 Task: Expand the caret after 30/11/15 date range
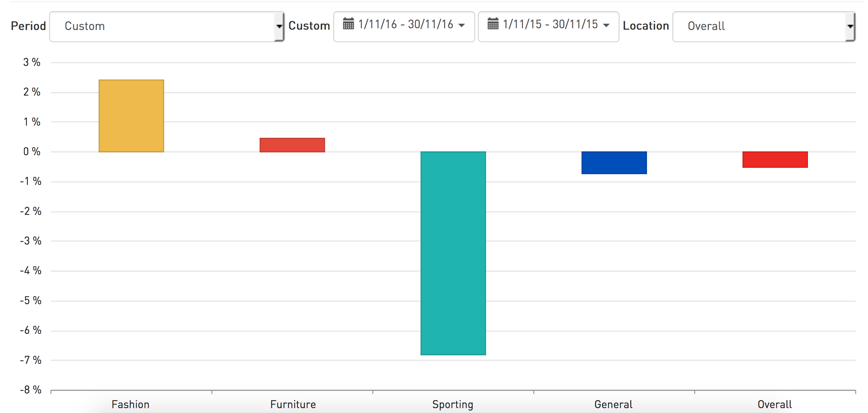(606, 25)
